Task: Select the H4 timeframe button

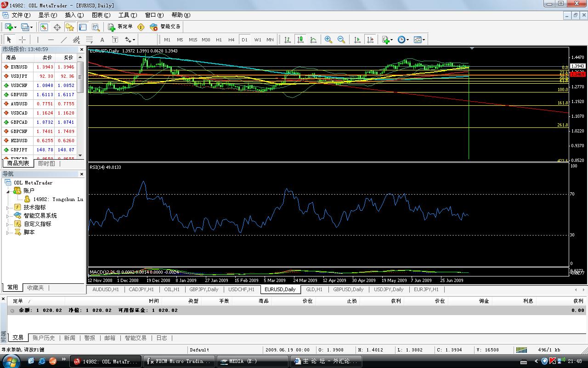Action: [232, 40]
